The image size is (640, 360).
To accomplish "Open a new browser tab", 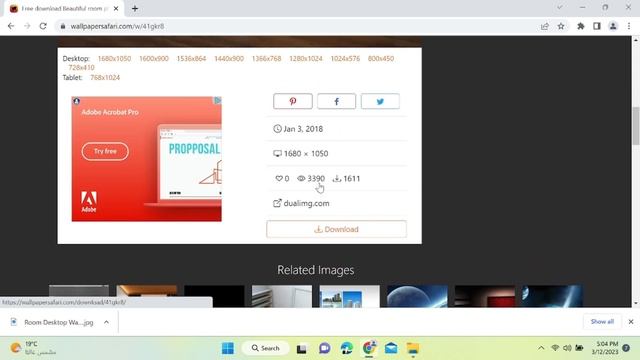I will [135, 8].
